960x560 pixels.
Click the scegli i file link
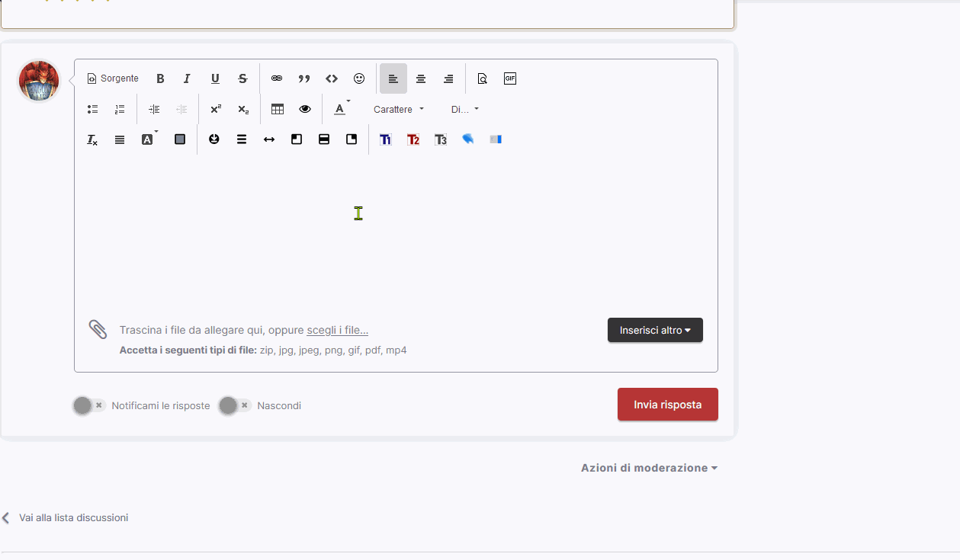coord(337,330)
